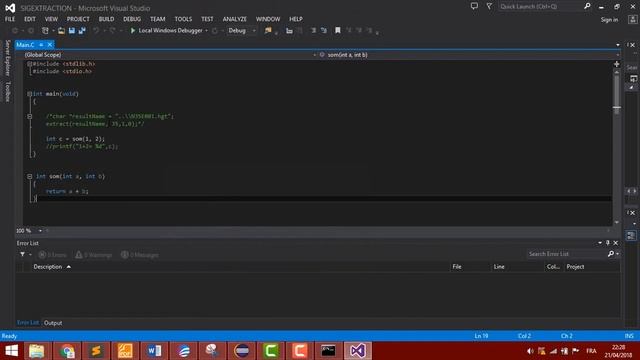The image size is (640, 360).
Task: Click the split editor plus icon
Action: point(616,64)
